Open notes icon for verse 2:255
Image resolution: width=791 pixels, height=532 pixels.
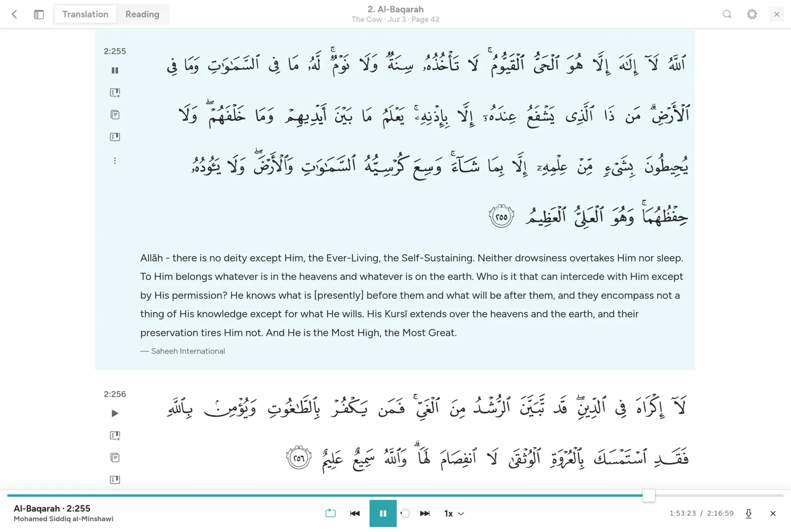[115, 115]
